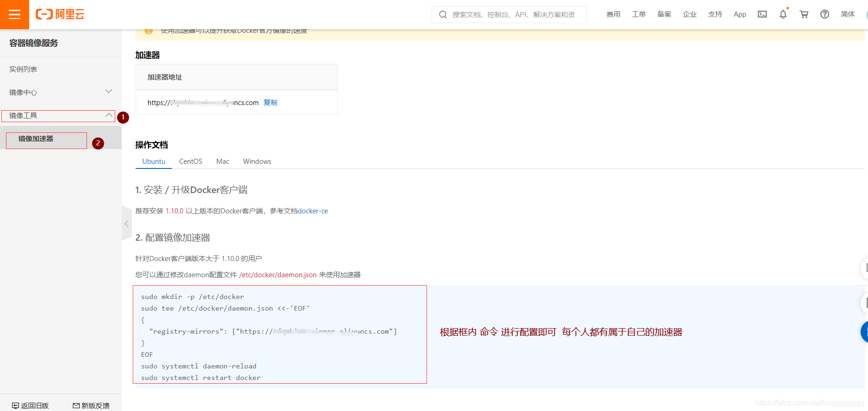The height and width of the screenshot is (411, 868).
Task: Click the 容器镜像服务 sidebar title
Action: 33,43
